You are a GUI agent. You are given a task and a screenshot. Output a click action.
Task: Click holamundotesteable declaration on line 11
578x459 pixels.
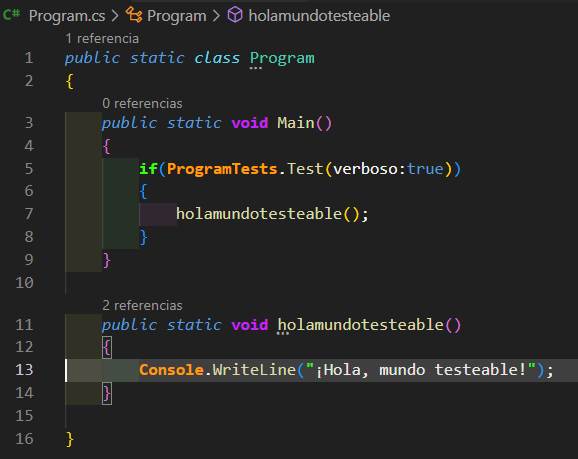pyautogui.click(x=361, y=325)
